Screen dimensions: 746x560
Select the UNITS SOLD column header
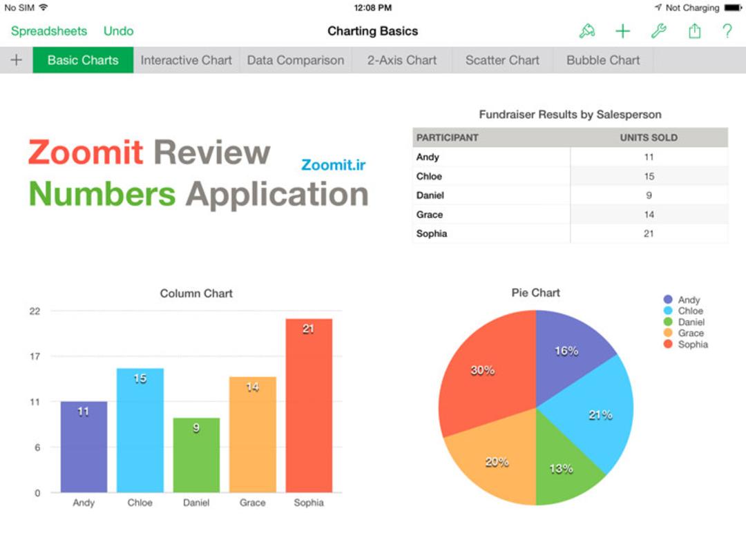click(649, 137)
